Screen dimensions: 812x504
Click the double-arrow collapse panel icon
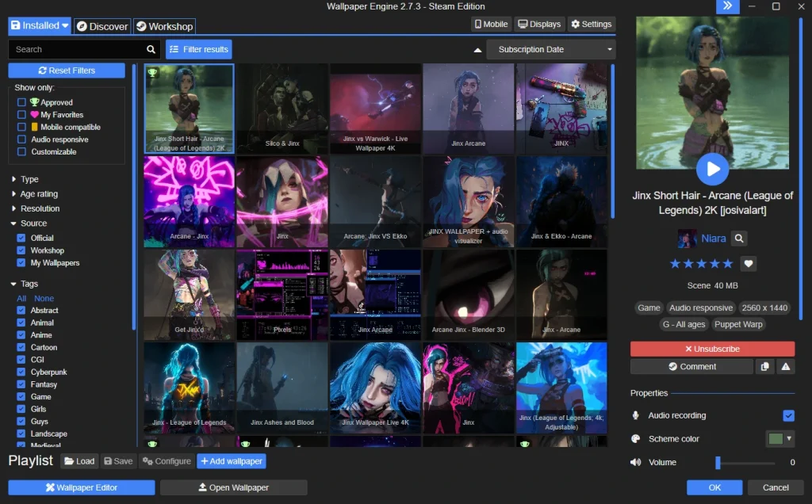(x=728, y=6)
